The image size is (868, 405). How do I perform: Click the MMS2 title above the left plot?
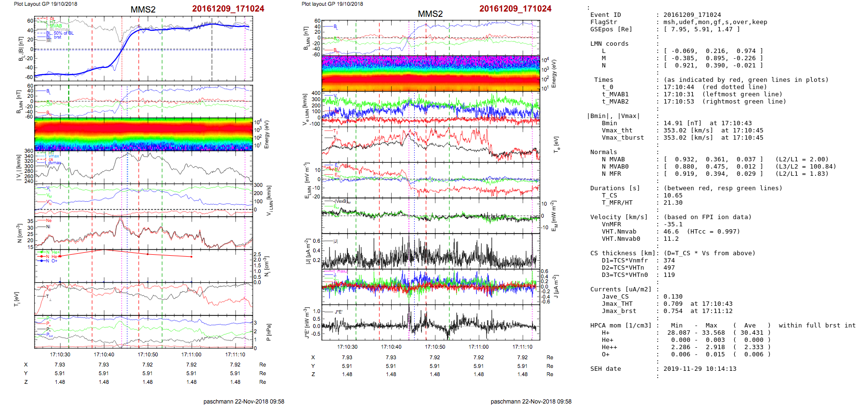click(x=143, y=10)
